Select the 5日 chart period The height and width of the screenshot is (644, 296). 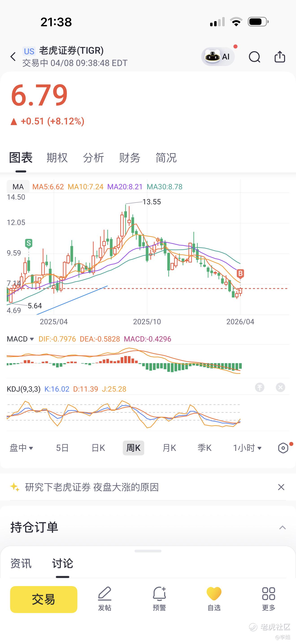tap(62, 448)
